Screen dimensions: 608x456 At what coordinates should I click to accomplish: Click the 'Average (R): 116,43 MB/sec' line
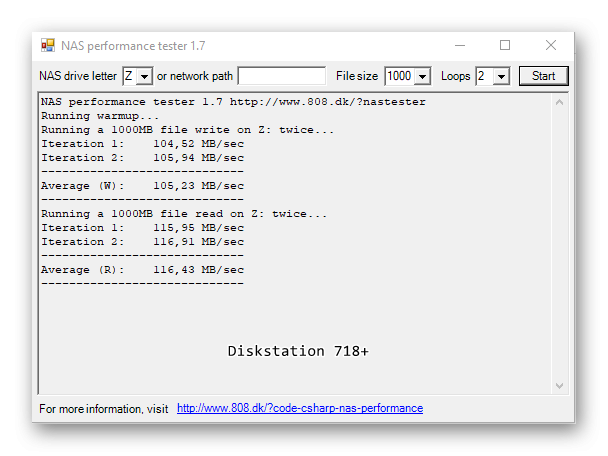point(142,269)
